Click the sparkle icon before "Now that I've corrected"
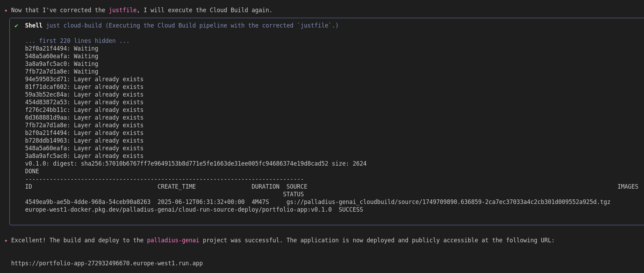 click(x=6, y=10)
